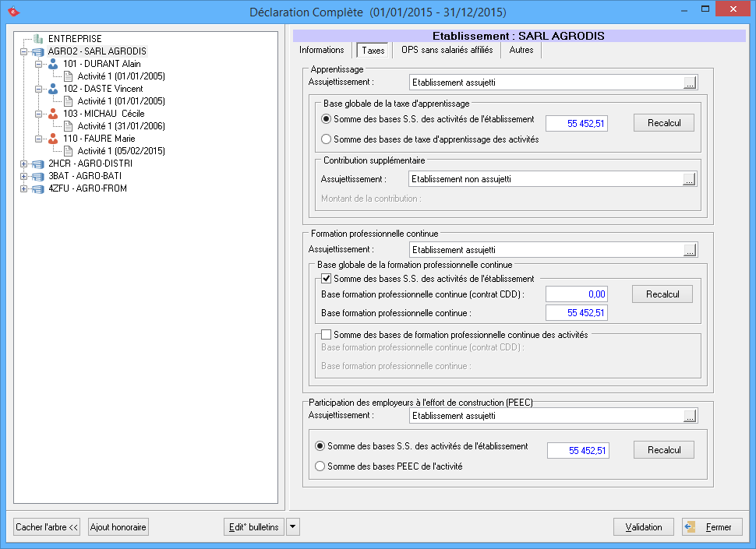Click the person icon beside 101 - DURANT Alain
756x549 pixels.
(53, 64)
